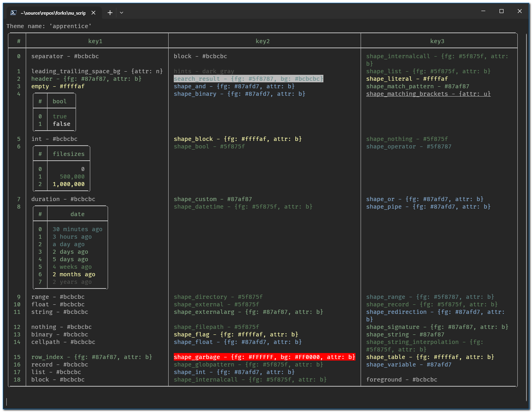
Task: Click the 'shape_globpattern' entry
Action: (249, 365)
